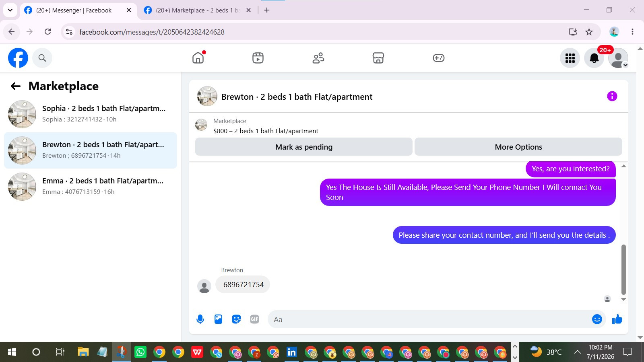644x362 pixels.
Task: Open the Marketplace storefront icon in top navigation
Action: click(x=378, y=58)
